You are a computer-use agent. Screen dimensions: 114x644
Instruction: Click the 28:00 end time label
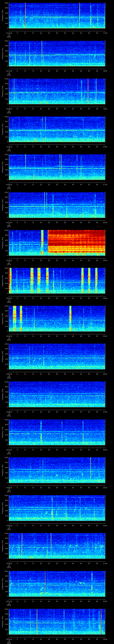pos(105,450)
